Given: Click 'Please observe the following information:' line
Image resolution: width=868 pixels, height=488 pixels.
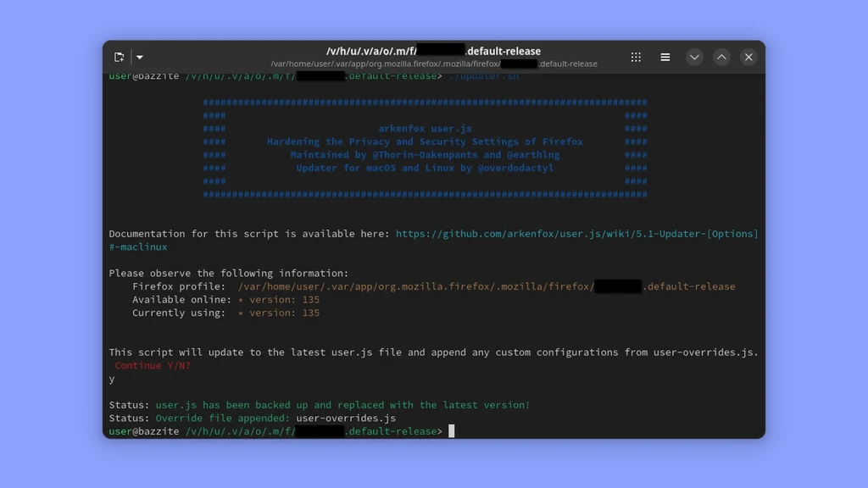Looking at the screenshot, I should click(x=229, y=273).
